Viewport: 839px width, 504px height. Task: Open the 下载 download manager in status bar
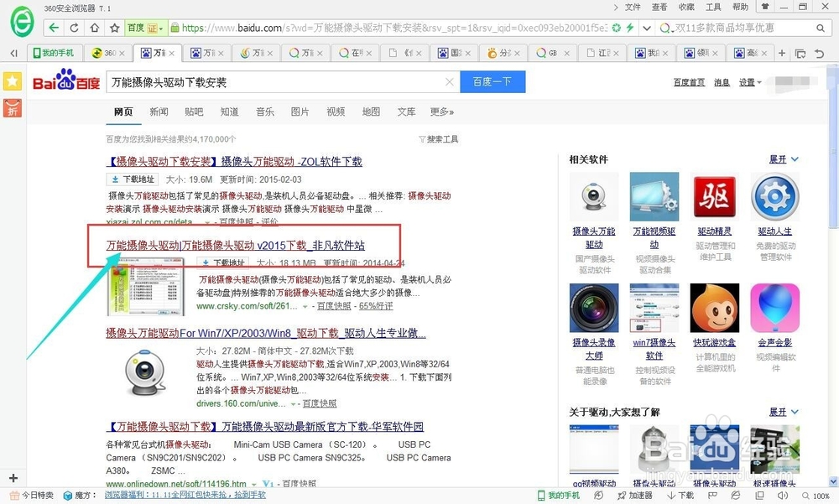pos(680,496)
